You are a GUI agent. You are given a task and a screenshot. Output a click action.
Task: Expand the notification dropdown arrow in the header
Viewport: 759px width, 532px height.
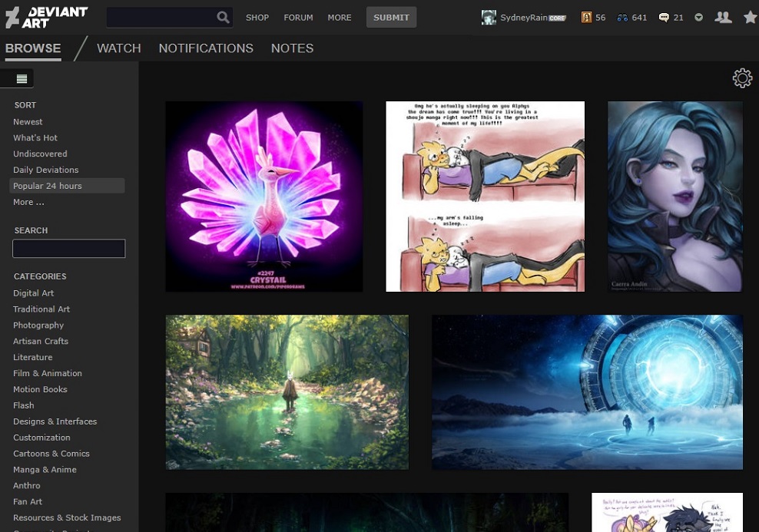(x=697, y=16)
